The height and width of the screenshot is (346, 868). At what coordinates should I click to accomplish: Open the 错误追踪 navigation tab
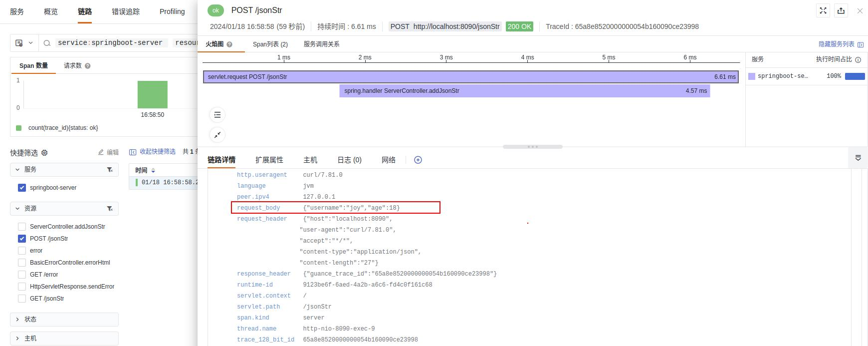click(126, 11)
